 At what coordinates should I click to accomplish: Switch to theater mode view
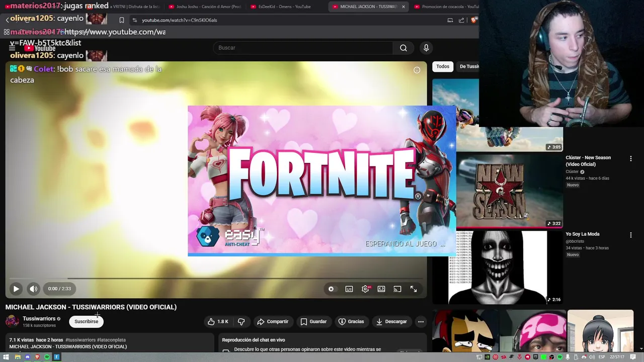(381, 289)
